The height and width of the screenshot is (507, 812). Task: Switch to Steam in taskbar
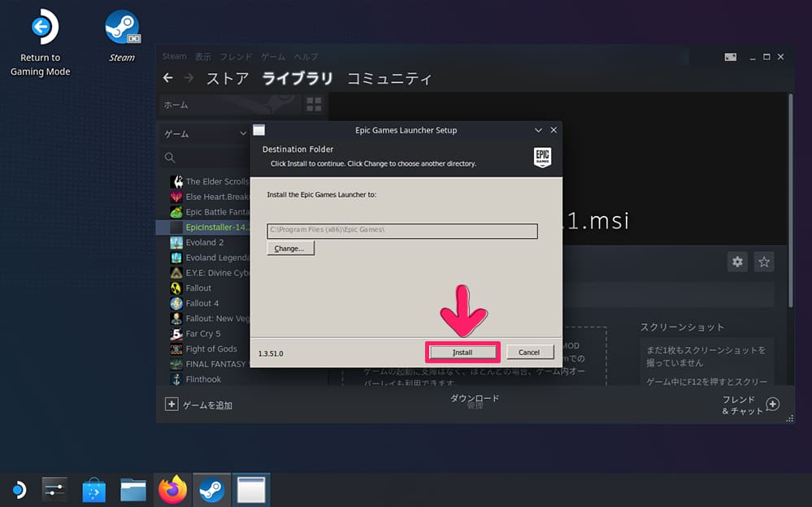212,489
